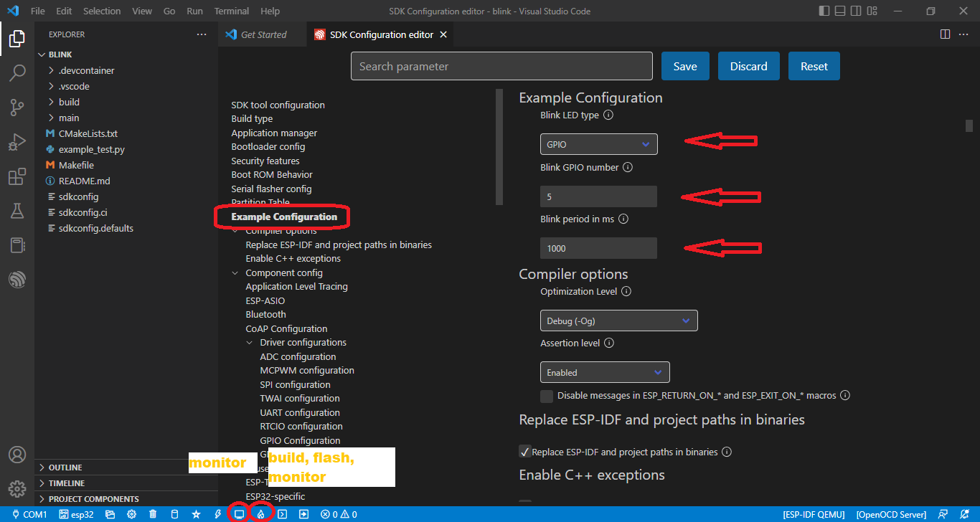980x522 pixels.
Task: Click OpenOCD Server in status bar
Action: tap(891, 515)
